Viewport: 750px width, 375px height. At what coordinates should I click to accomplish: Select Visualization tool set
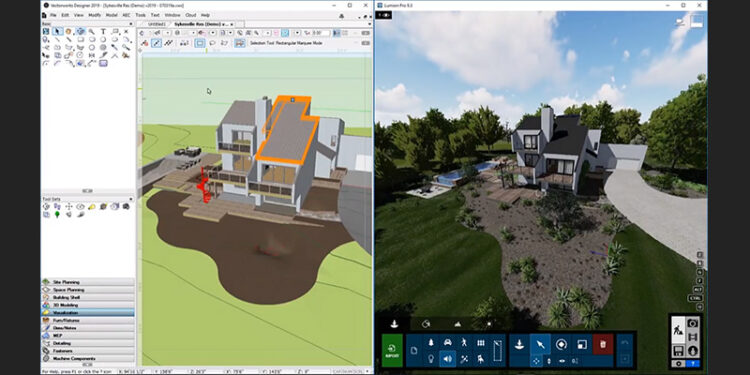pyautogui.click(x=88, y=313)
